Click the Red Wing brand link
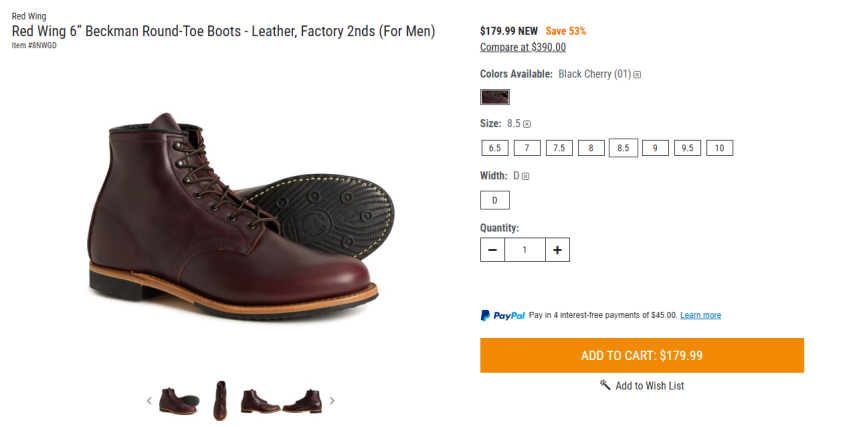This screenshot has width=849, height=427. coord(29,16)
